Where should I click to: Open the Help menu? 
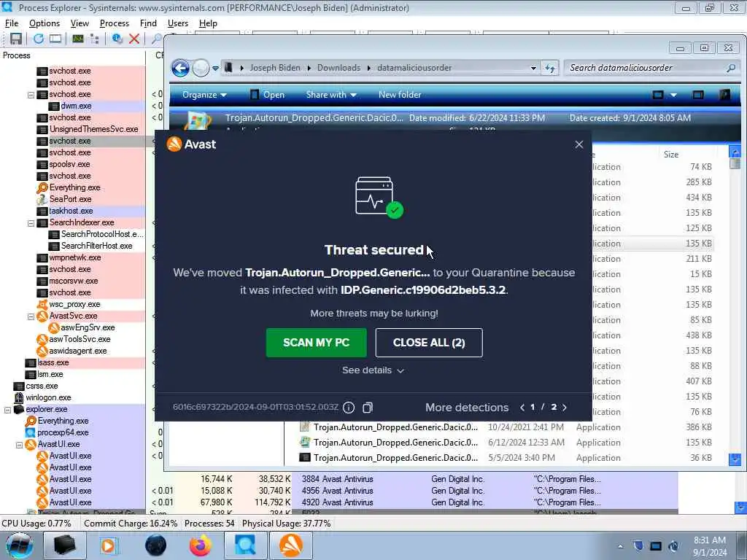pos(208,23)
